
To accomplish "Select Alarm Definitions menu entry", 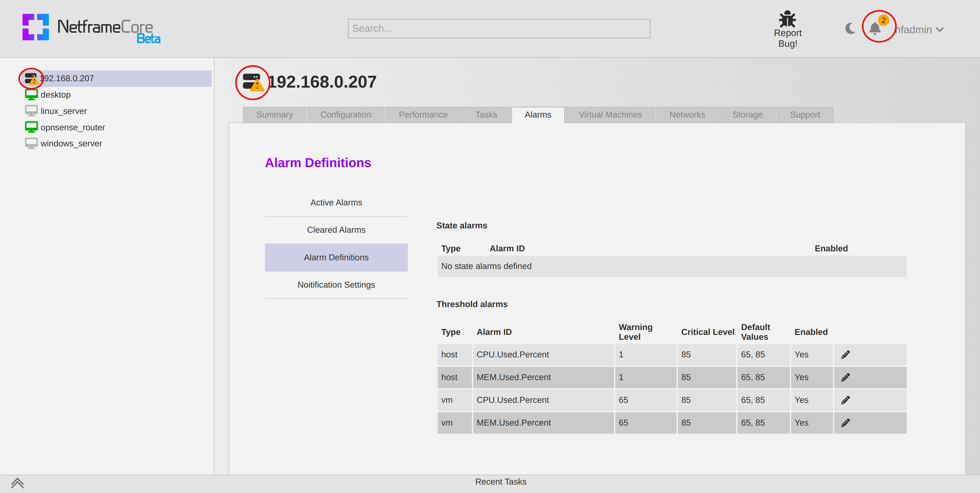I will point(336,257).
